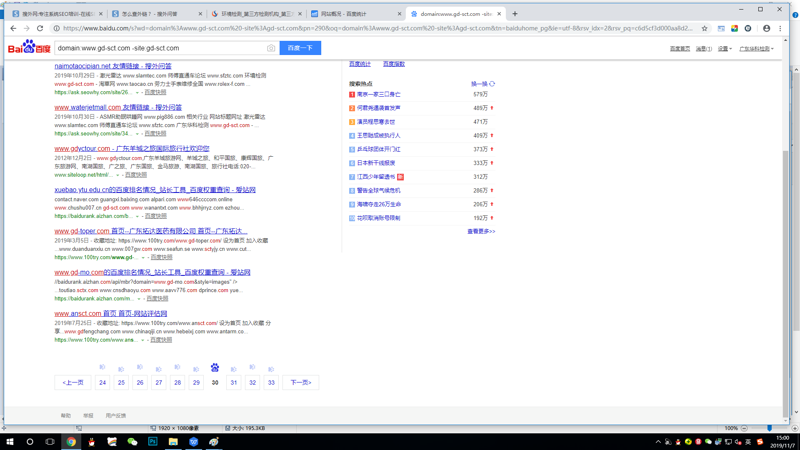Expand arrow beside www.100try.com/www.gd- URL
800x450 pixels.
pos(143,258)
